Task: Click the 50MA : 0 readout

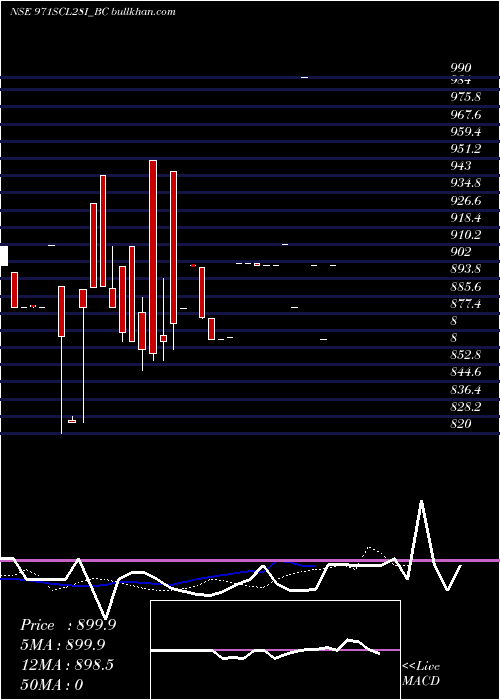Action: point(52,684)
